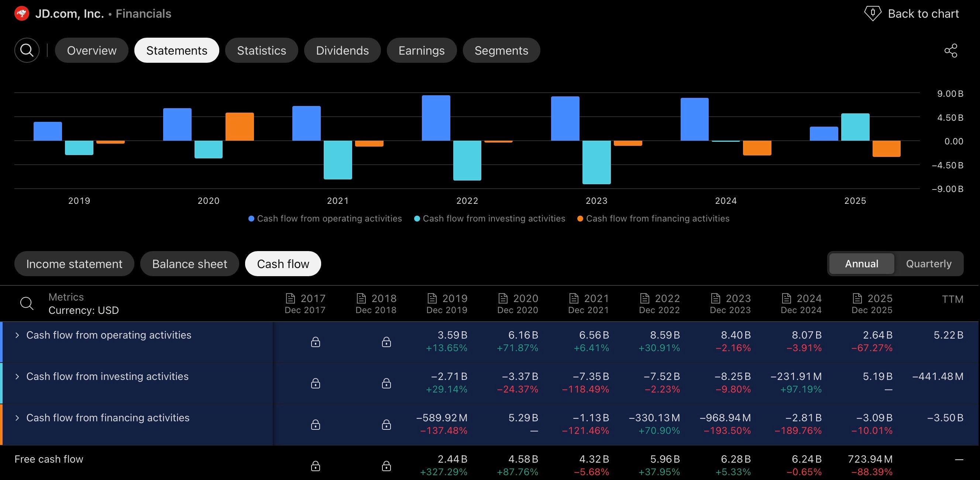This screenshot has width=980, height=480.
Task: Open the 2021 annual report document icon
Action: pyautogui.click(x=574, y=298)
